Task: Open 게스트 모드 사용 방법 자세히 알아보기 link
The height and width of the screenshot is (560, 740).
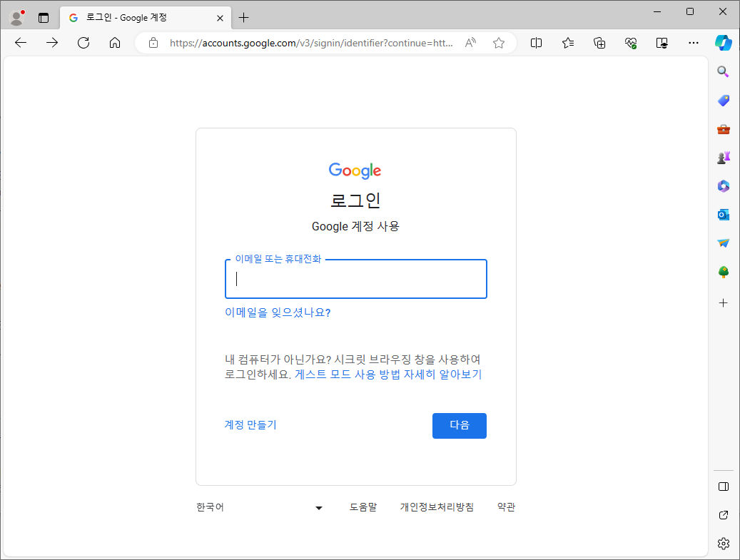Action: click(388, 375)
